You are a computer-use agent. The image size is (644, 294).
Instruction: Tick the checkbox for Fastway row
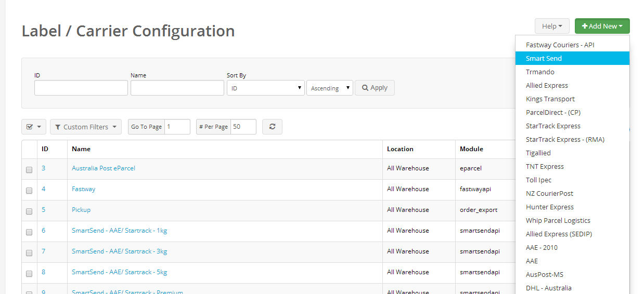pos(29,191)
